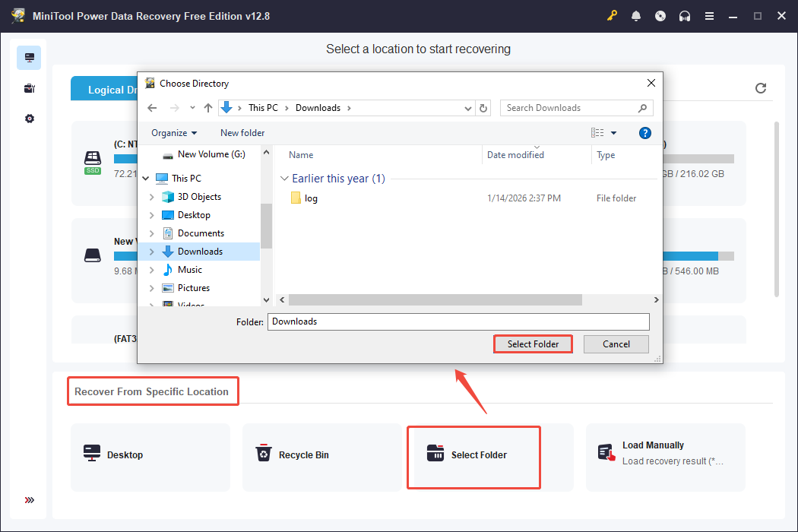Expand the collapsed sidebar with double arrows

(29, 500)
